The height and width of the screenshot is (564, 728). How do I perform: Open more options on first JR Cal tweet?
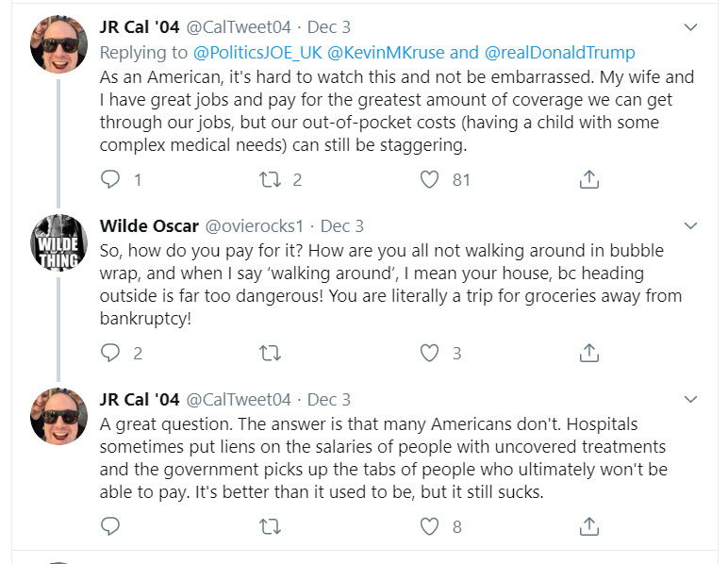pyautogui.click(x=690, y=27)
